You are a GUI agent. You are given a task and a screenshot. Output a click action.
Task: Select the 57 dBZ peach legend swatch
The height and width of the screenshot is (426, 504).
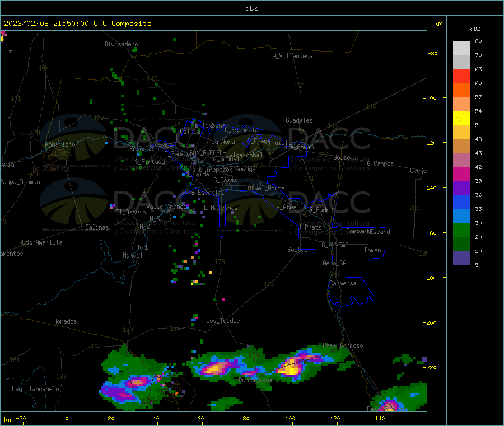tap(461, 104)
